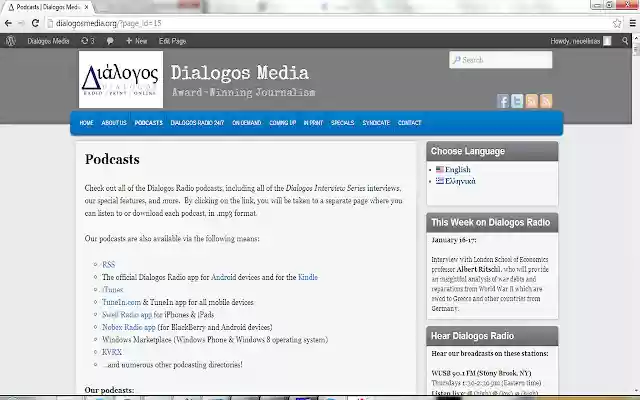Click This Week on Dialogos Radio header
The width and height of the screenshot is (640, 400).
click(x=492, y=222)
